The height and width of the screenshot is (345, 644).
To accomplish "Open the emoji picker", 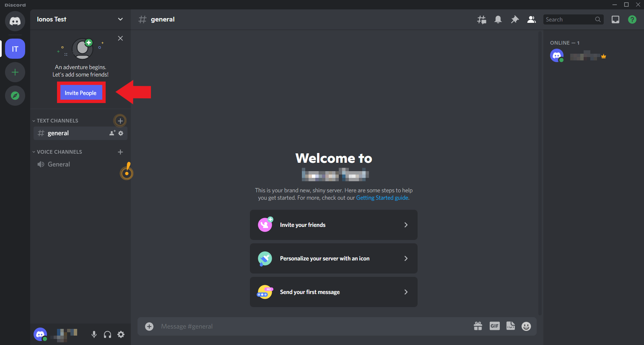I will coord(526,326).
